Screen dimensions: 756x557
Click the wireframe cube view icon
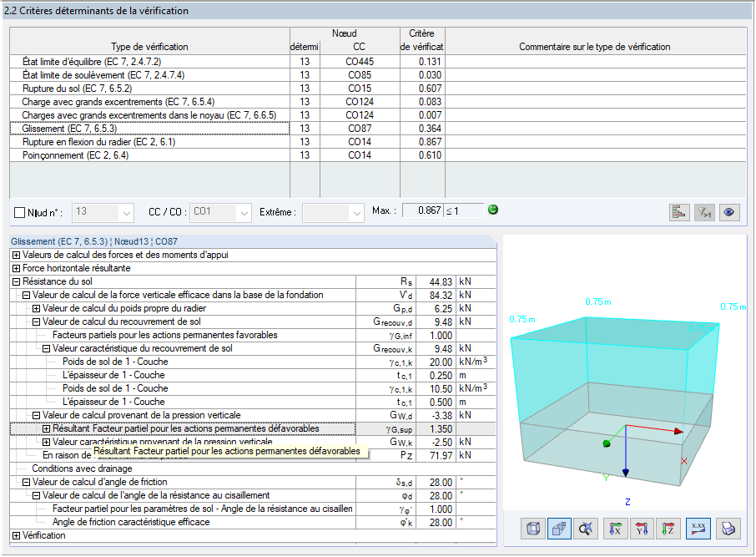click(x=532, y=529)
